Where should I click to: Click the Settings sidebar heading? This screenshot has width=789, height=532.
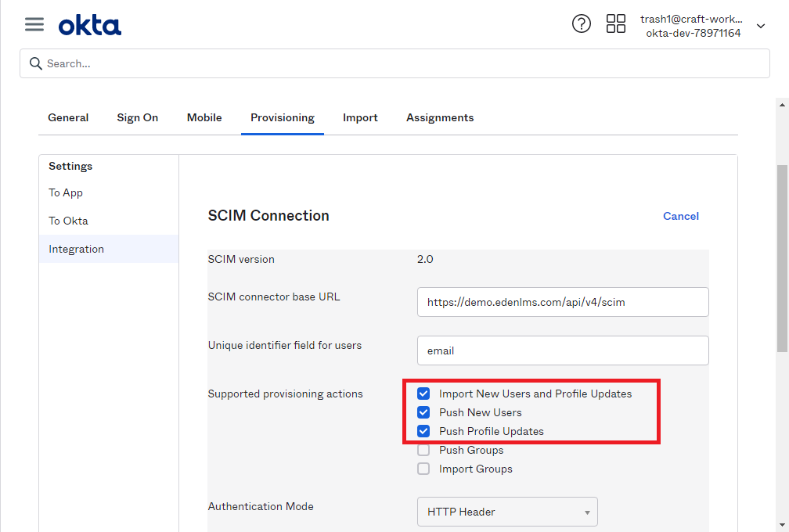coord(70,166)
